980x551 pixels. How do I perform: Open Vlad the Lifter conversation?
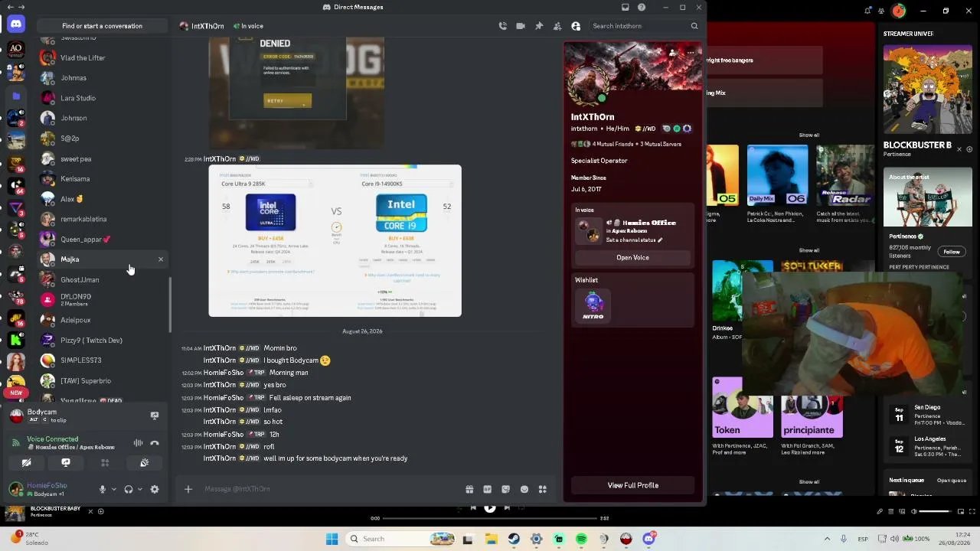point(101,58)
